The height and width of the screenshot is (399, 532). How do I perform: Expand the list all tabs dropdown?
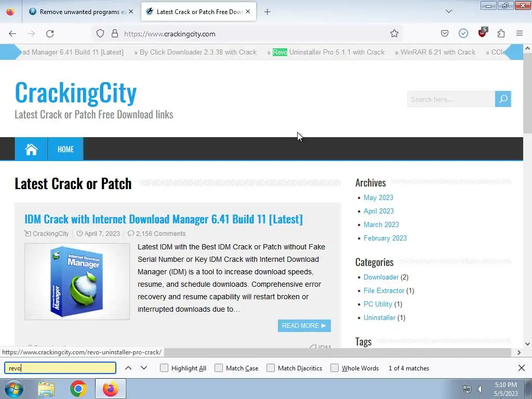[448, 11]
